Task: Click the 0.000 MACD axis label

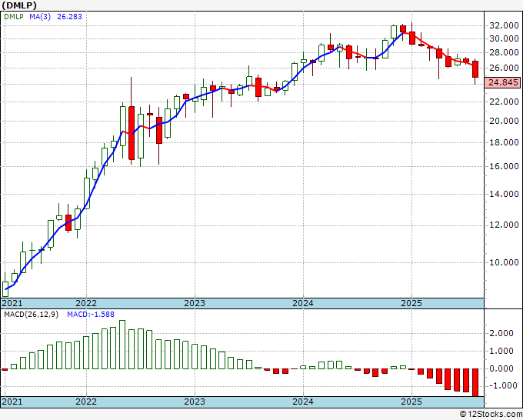Action: click(501, 368)
